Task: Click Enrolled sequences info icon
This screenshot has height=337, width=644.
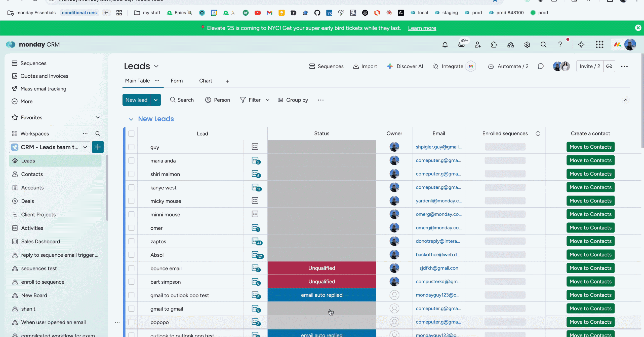Action: point(538,133)
